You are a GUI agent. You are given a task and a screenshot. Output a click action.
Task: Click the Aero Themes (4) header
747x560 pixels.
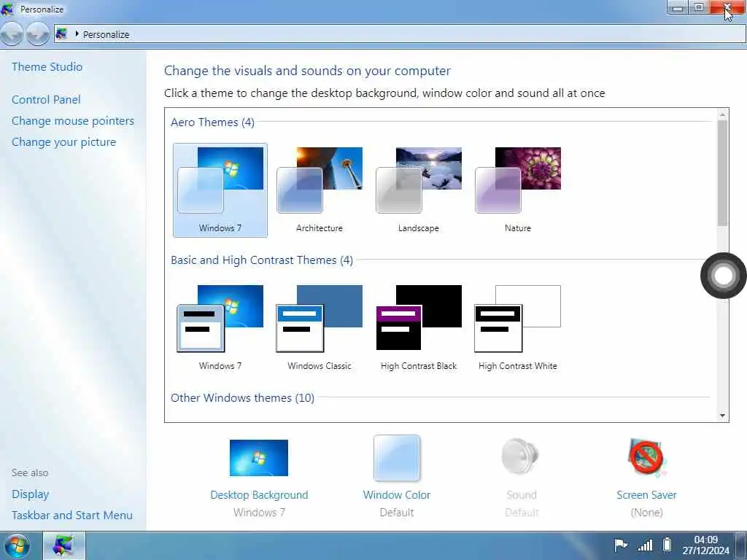pos(212,122)
